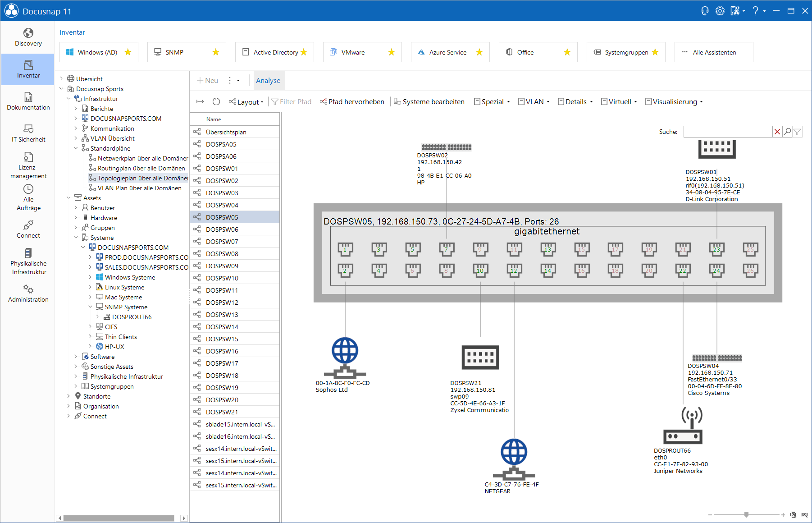Open Alle Aufträge section

[x=28, y=197]
